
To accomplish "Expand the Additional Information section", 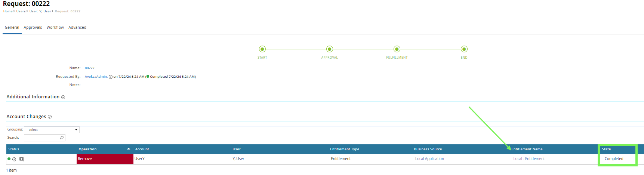I will (63, 97).
